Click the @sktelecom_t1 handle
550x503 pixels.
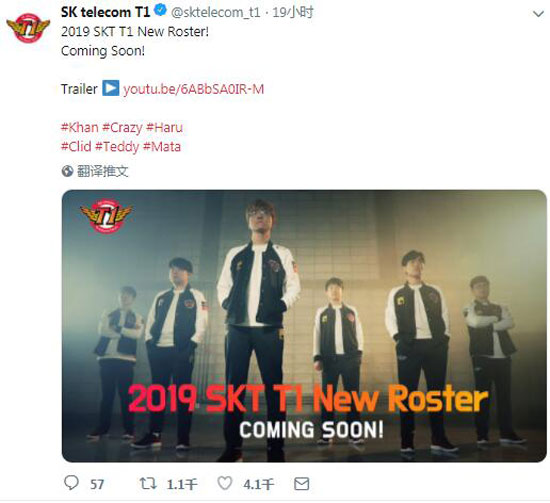[216, 13]
